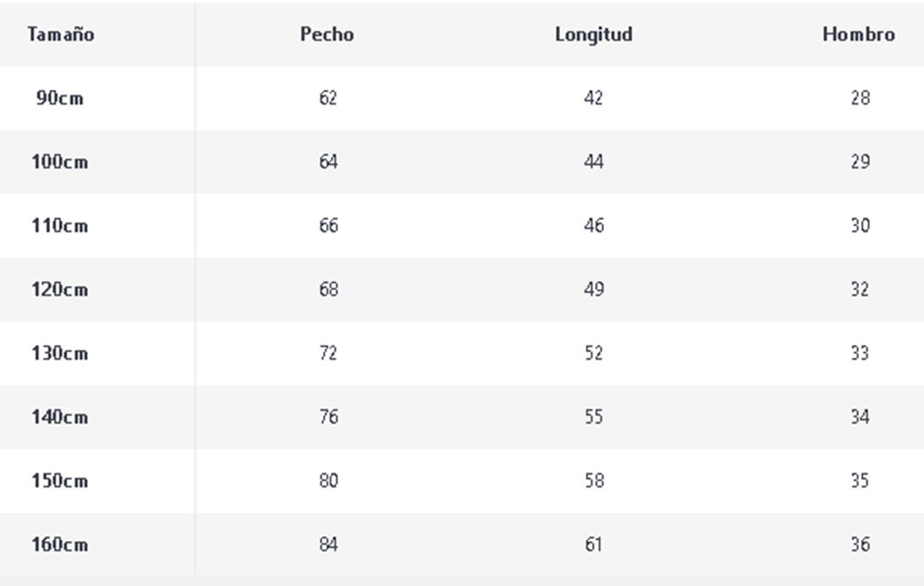This screenshot has width=924, height=586.
Task: Select Pecho value 84 in last row
Action: tap(328, 544)
